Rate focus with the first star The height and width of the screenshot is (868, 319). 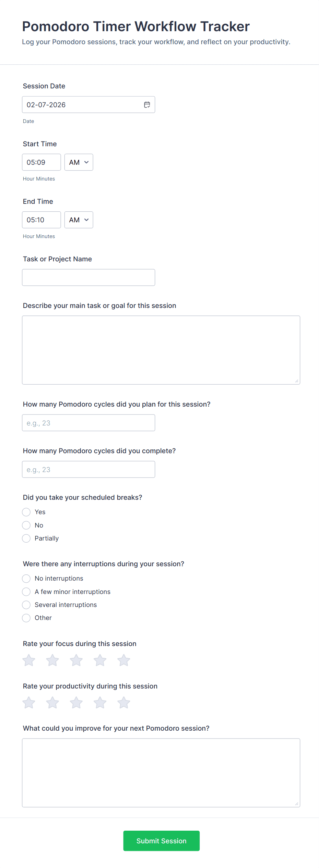pos(29,660)
